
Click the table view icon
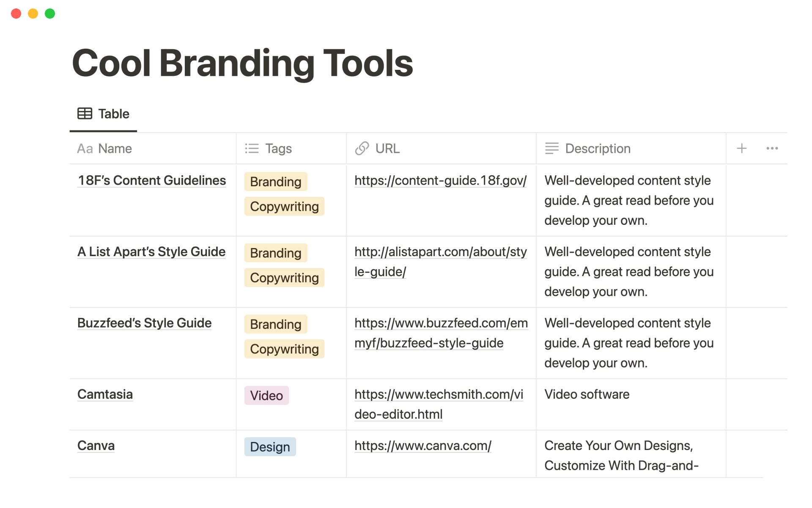pyautogui.click(x=85, y=113)
